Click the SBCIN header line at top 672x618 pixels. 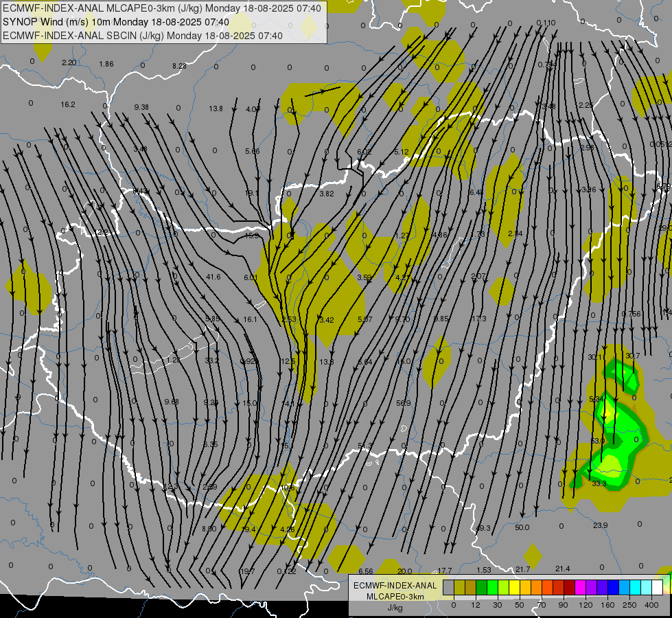[143, 35]
